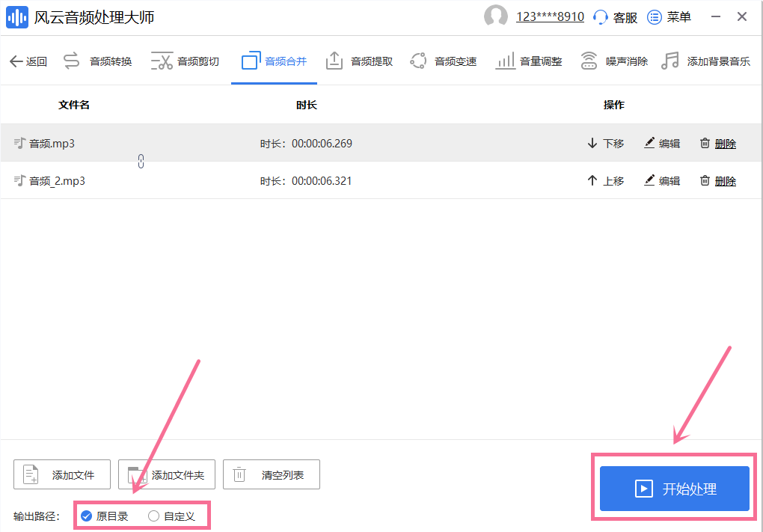Clear the list with 清空列表

coord(272,474)
